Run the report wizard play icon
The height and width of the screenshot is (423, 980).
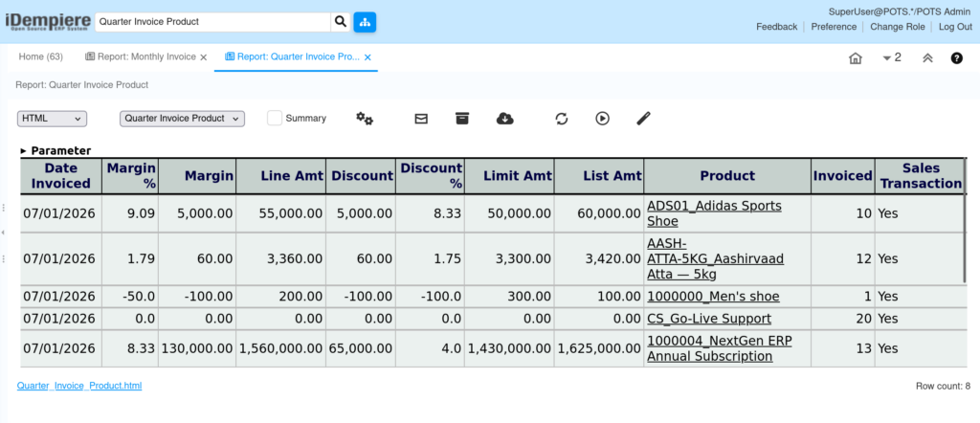click(603, 118)
